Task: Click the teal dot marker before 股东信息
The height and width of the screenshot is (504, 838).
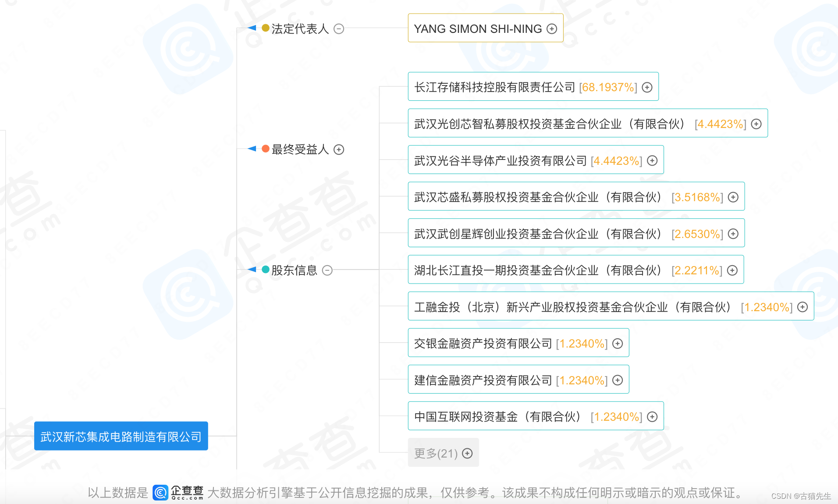Action: (265, 270)
